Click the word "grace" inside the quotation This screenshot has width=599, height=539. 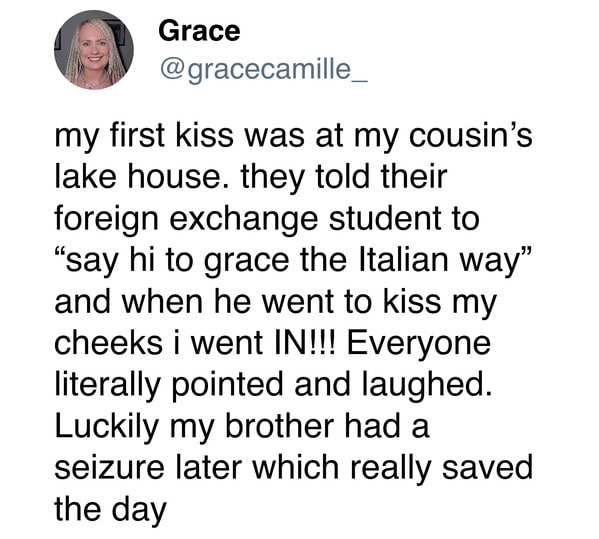[x=246, y=263]
